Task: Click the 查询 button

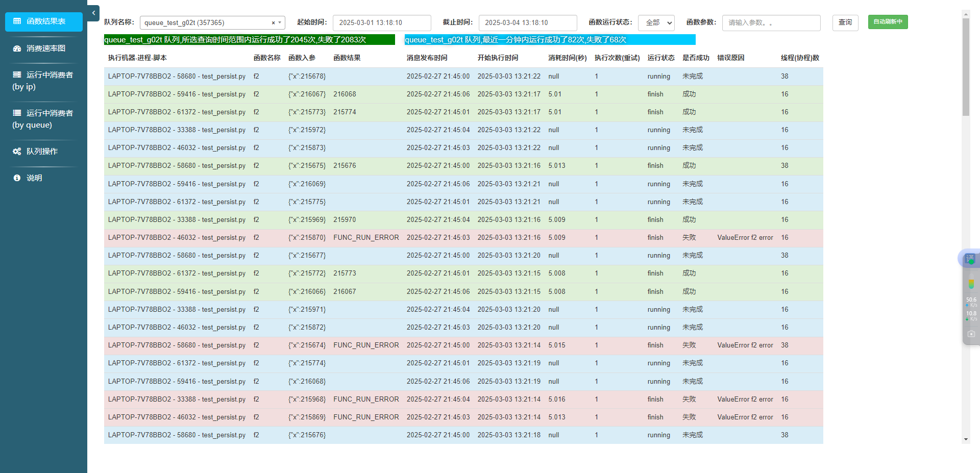Action: (845, 22)
